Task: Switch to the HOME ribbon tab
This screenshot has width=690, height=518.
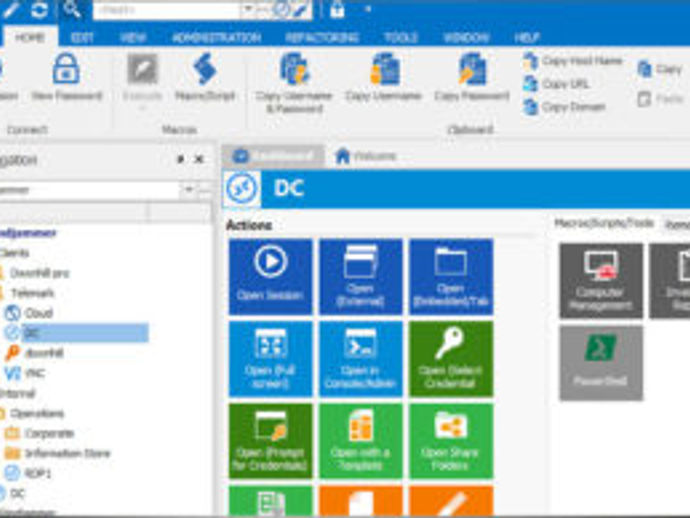Action: pos(30,37)
